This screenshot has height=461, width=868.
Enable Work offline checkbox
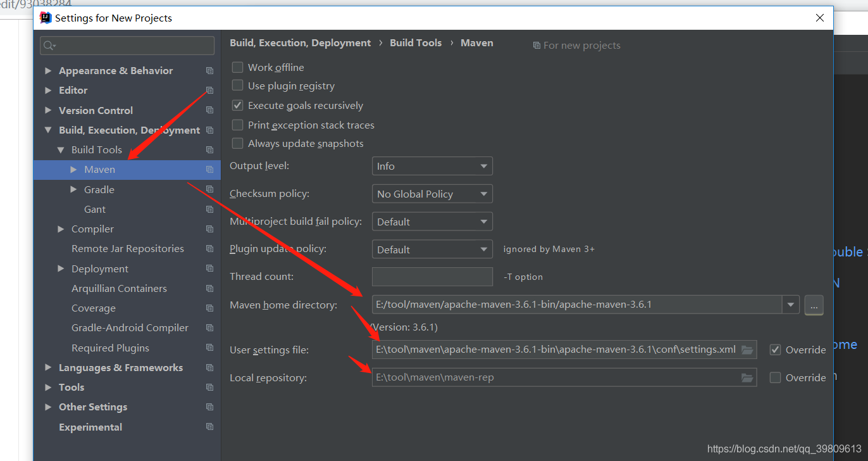pyautogui.click(x=237, y=67)
